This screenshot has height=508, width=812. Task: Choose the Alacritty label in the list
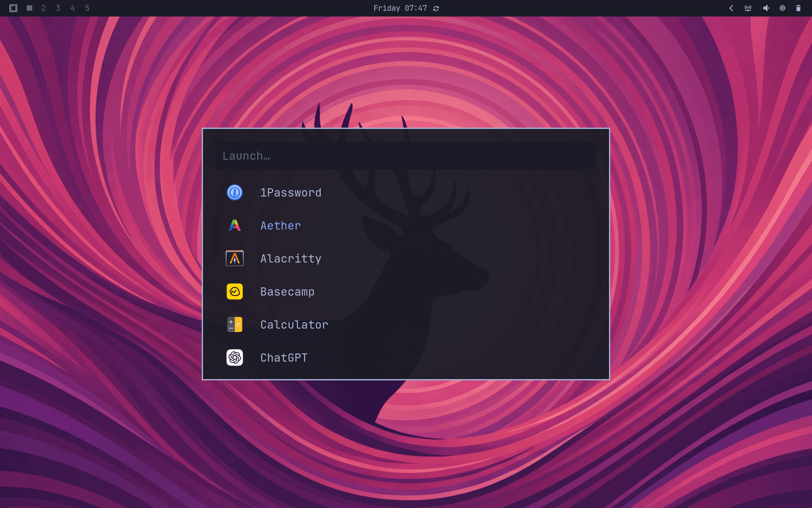click(x=291, y=258)
